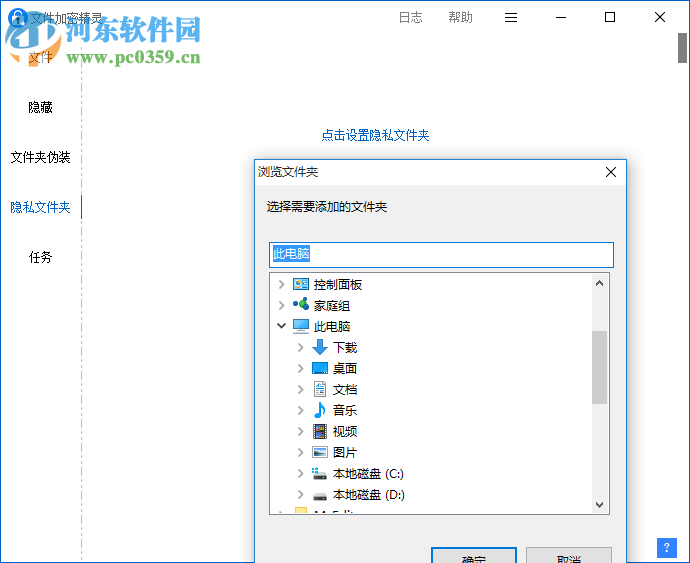
Task: Click the blue question mark help icon
Action: tap(667, 548)
